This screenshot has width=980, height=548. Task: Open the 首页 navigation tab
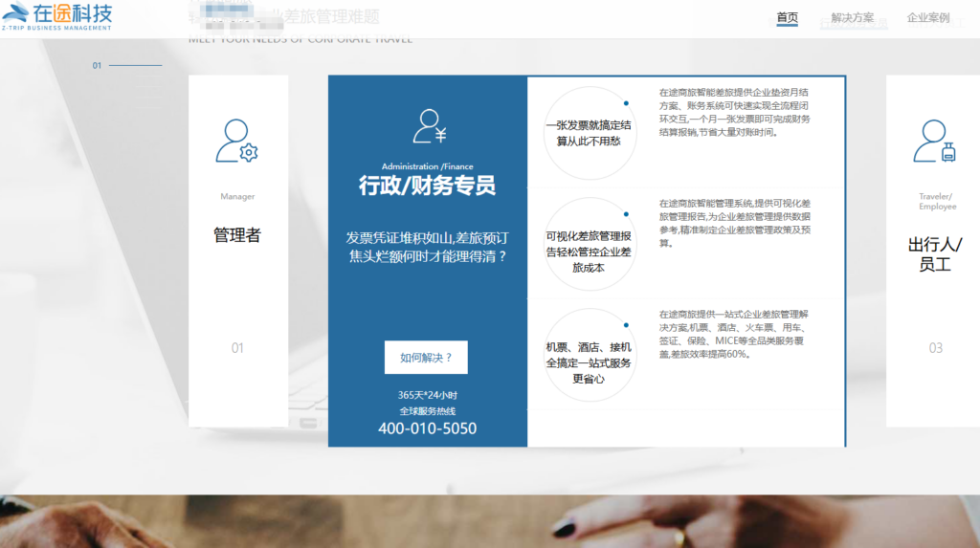pyautogui.click(x=787, y=17)
